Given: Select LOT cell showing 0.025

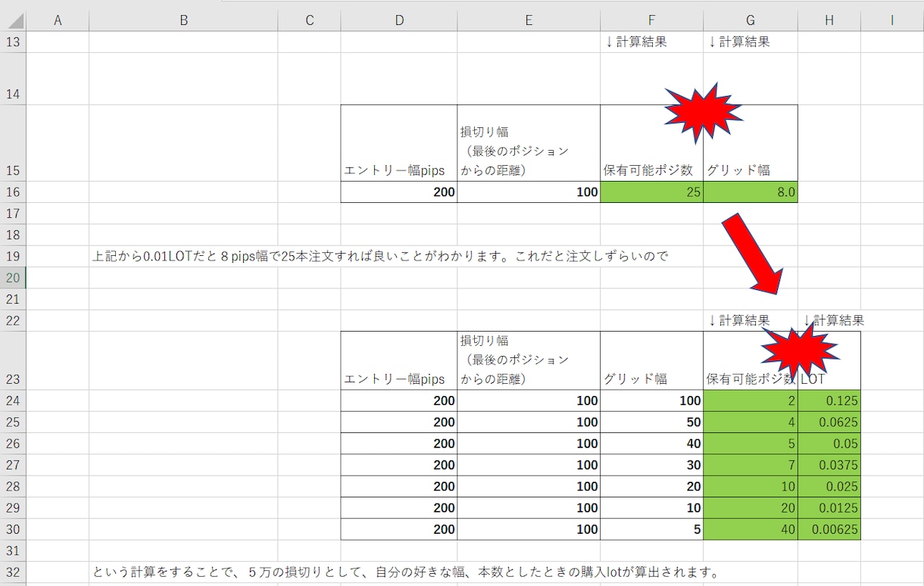Looking at the screenshot, I should (829, 486).
